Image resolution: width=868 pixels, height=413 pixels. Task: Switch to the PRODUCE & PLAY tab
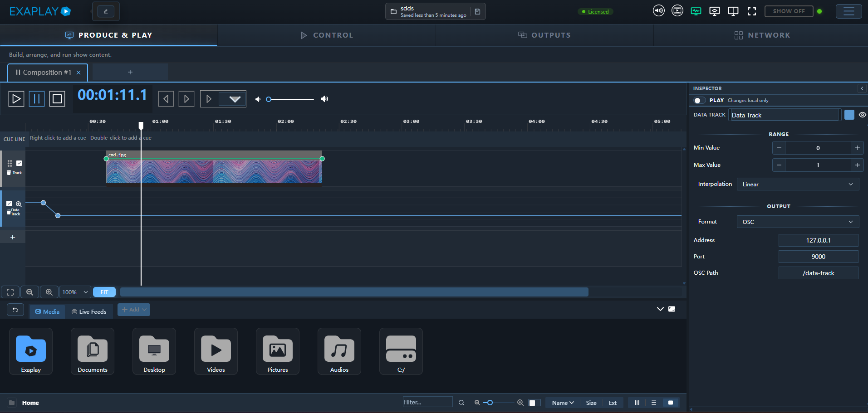pyautogui.click(x=109, y=35)
